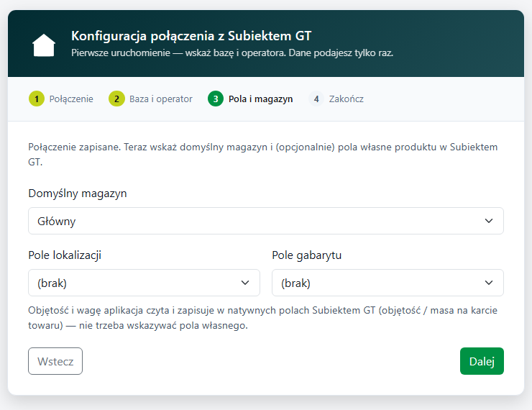The height and width of the screenshot is (410, 532).
Task: Select step 2 numbered circle
Action: pyautogui.click(x=116, y=99)
